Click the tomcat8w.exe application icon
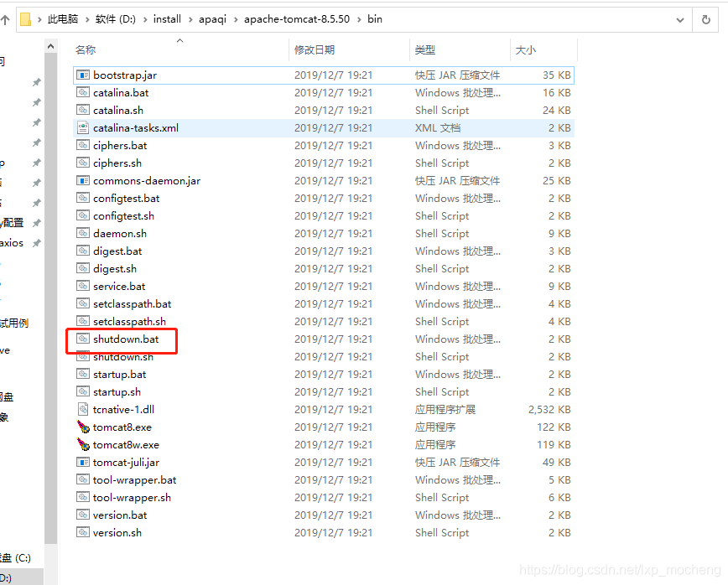The width and height of the screenshot is (728, 585). 83,444
